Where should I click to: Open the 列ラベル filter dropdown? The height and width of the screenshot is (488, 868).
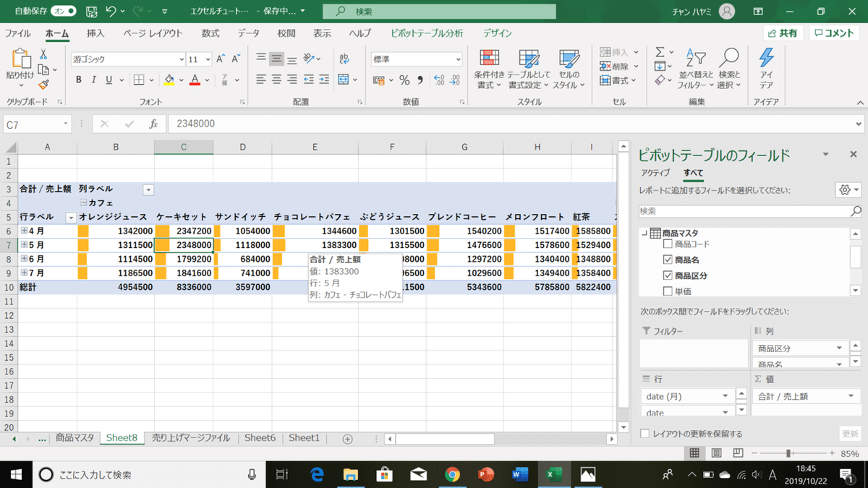pyautogui.click(x=149, y=190)
